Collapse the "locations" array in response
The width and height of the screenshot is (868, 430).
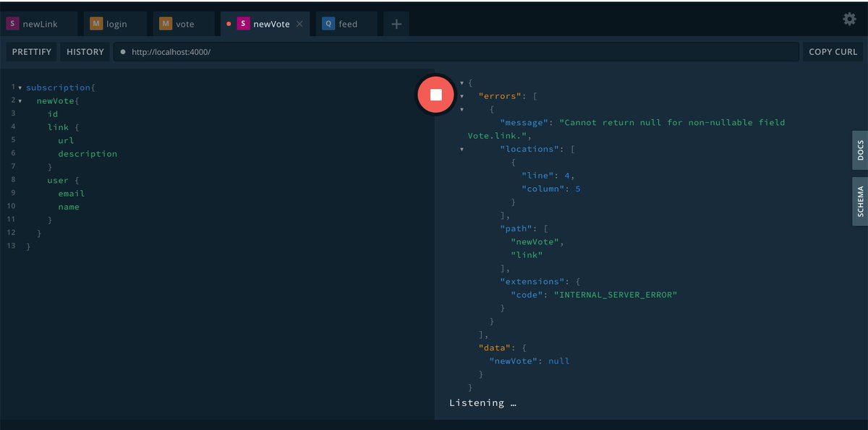(461, 150)
